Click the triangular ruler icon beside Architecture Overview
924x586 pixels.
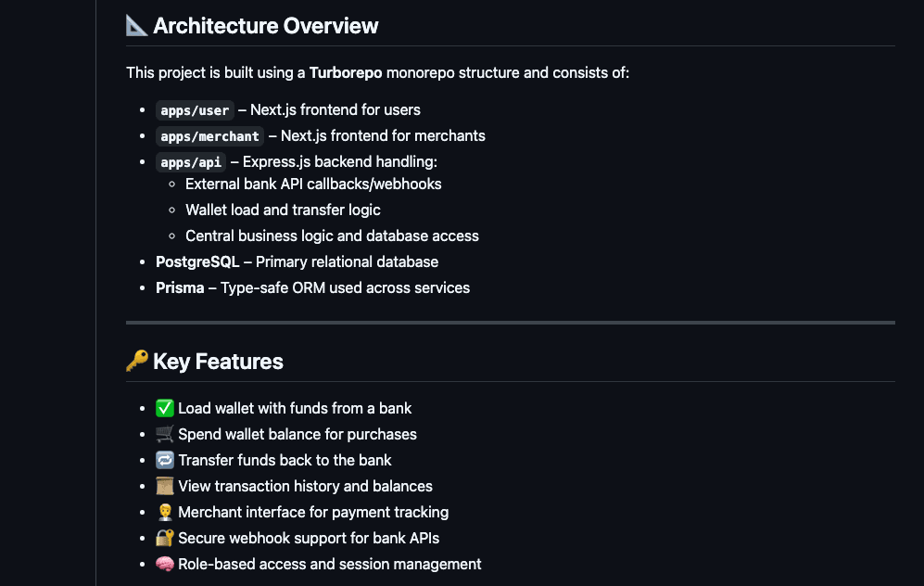[137, 26]
